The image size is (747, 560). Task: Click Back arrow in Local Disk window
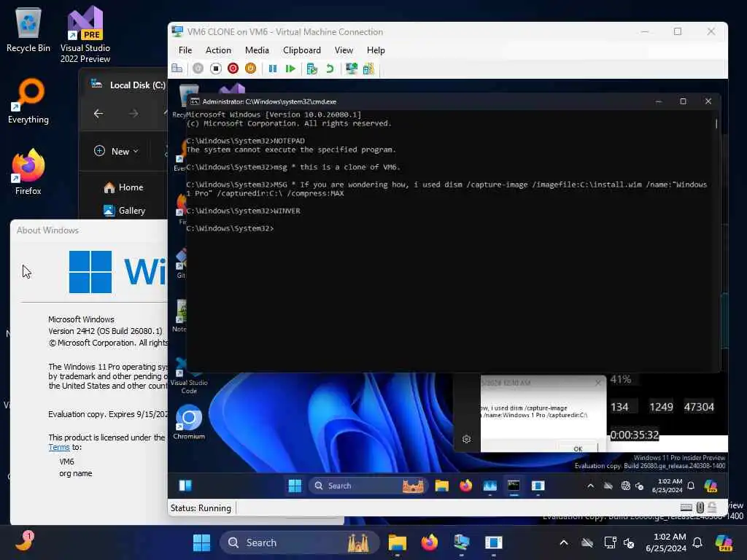[x=98, y=113]
